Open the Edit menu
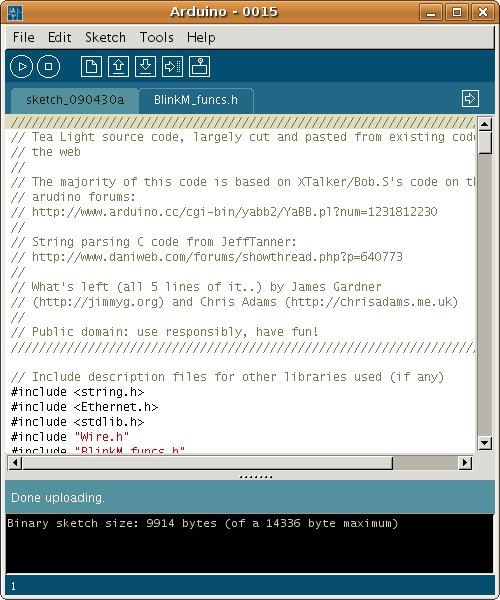This screenshot has height=600, width=500. click(59, 38)
